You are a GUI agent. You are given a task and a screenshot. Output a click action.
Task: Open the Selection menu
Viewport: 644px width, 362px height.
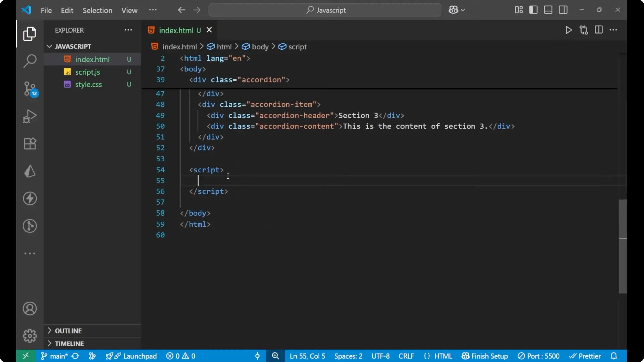97,10
